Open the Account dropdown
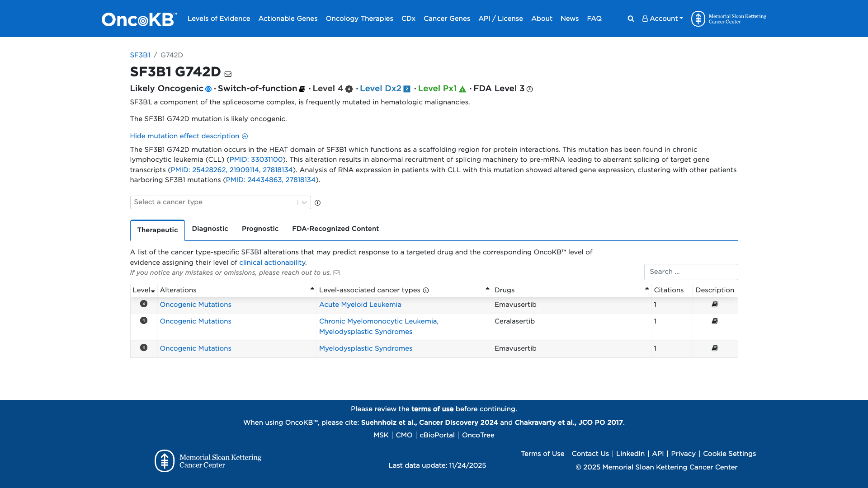868x488 pixels. 662,19
